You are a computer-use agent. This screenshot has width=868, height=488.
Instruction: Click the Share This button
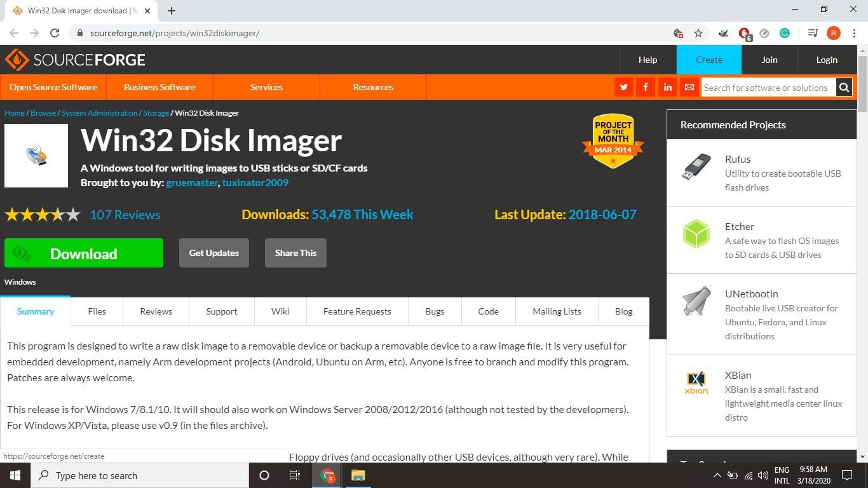pyautogui.click(x=295, y=253)
